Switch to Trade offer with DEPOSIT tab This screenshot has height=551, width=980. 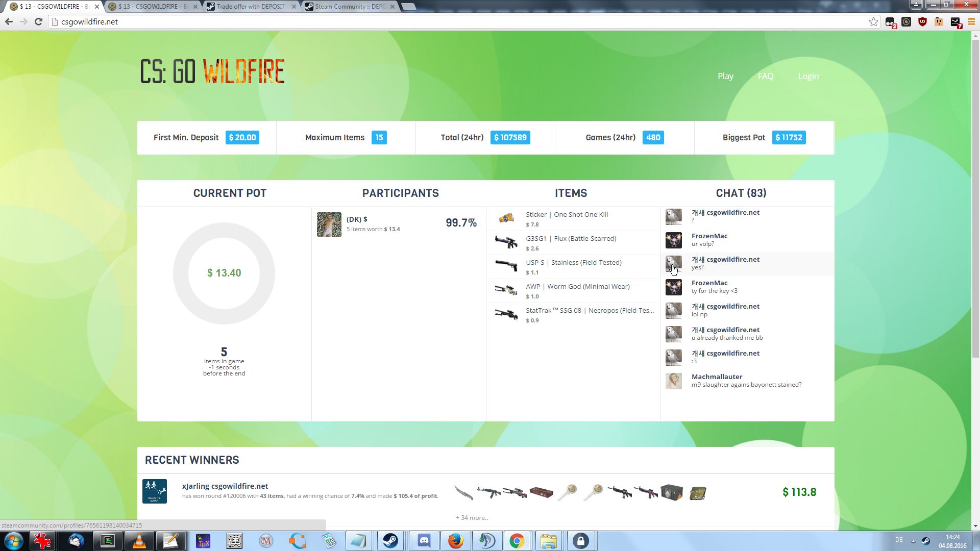(250, 7)
